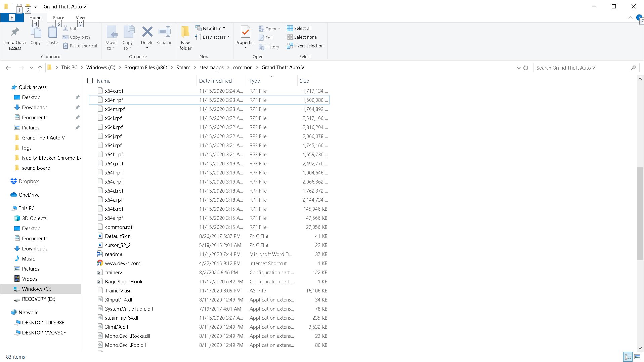
Task: Click Select none
Action: pyautogui.click(x=302, y=37)
